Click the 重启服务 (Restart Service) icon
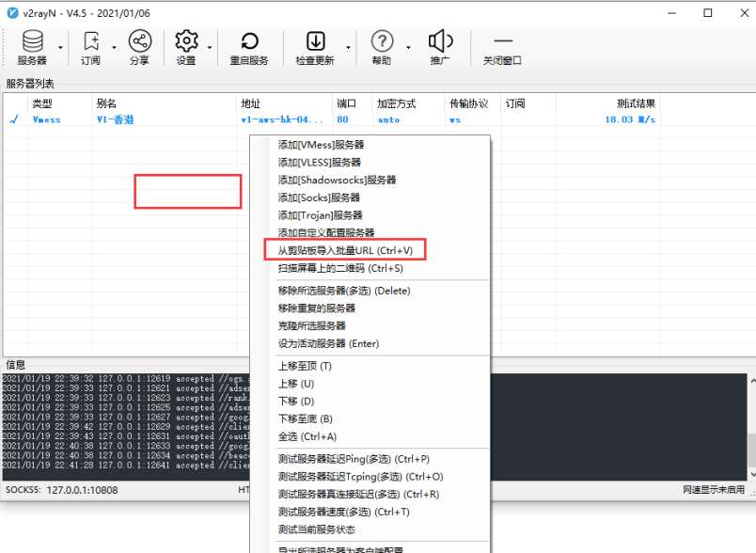This screenshot has width=756, height=553. 249,42
